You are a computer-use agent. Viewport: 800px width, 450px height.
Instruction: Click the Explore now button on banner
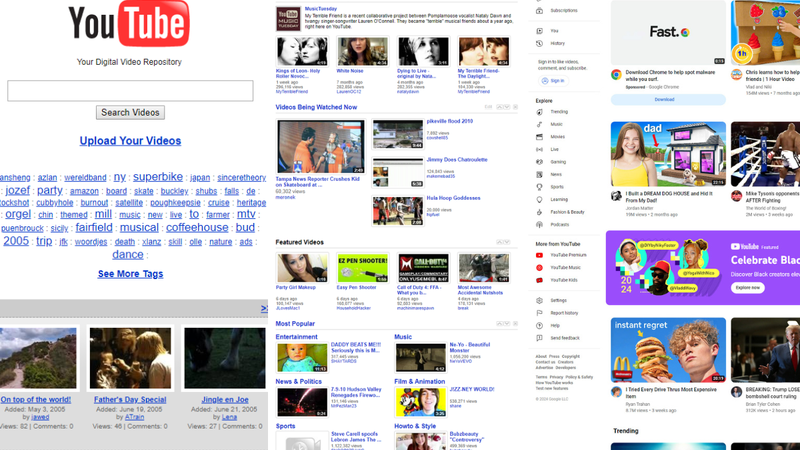747,288
